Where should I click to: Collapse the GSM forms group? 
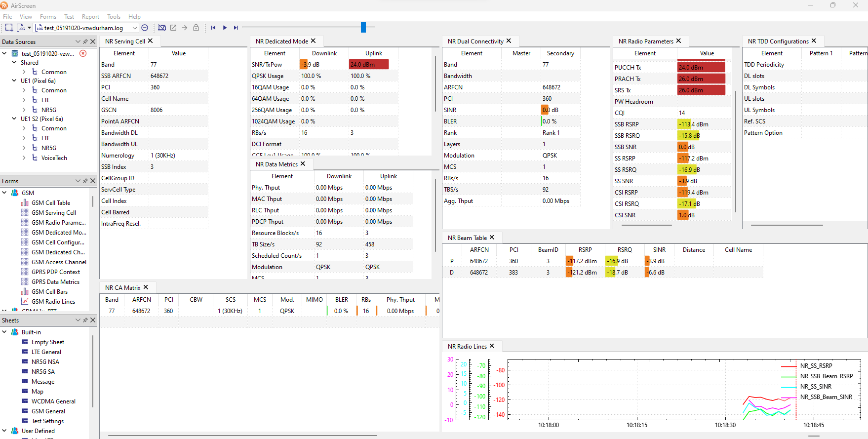click(x=4, y=193)
